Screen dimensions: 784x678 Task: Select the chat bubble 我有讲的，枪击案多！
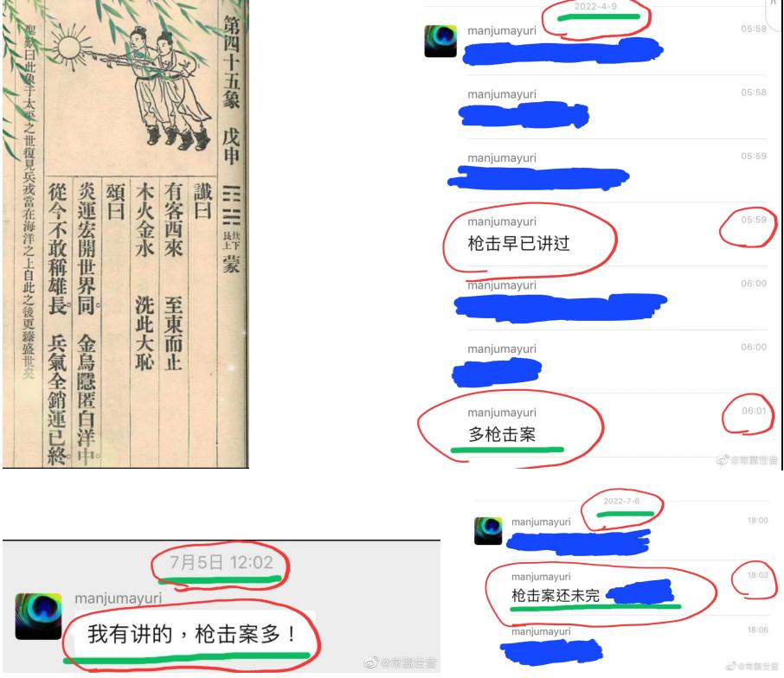[x=192, y=634]
